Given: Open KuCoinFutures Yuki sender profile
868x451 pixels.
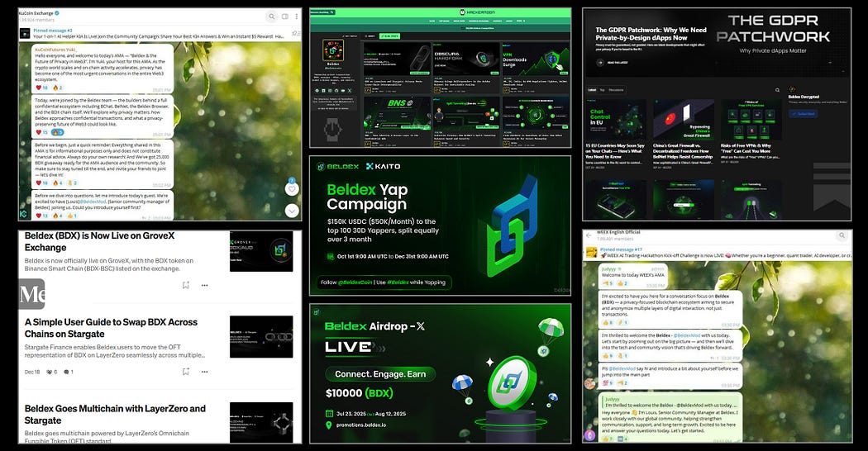Looking at the screenshot, I should (56, 50).
